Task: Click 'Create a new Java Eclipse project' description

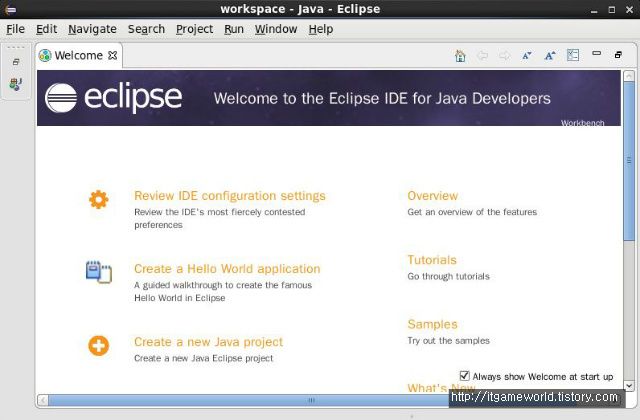Action: [204, 358]
